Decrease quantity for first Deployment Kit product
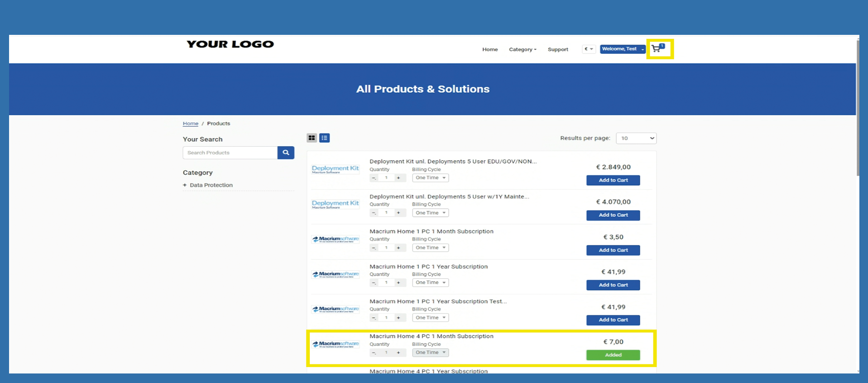Screen dimensions: 868x383 (374, 178)
